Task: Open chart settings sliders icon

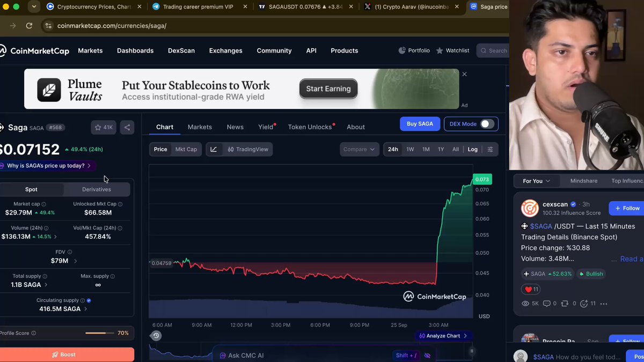Action: pos(490,149)
